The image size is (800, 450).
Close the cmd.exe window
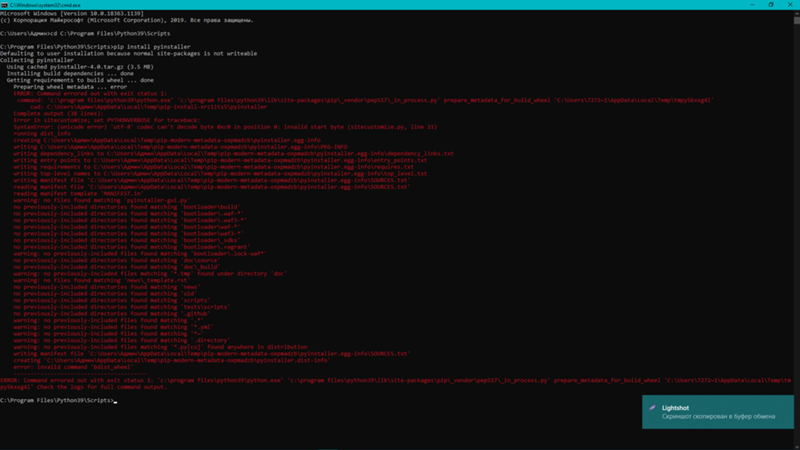(788, 3)
